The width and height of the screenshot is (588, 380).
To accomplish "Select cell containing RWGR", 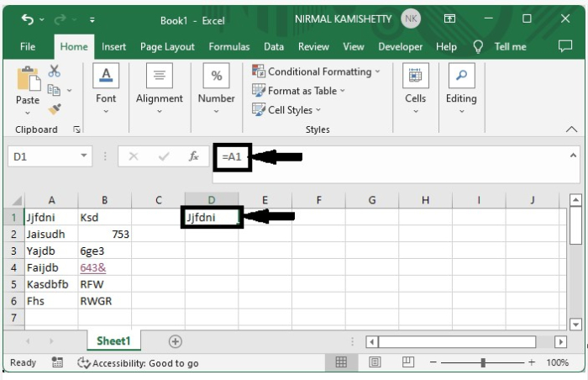I will pos(105,301).
